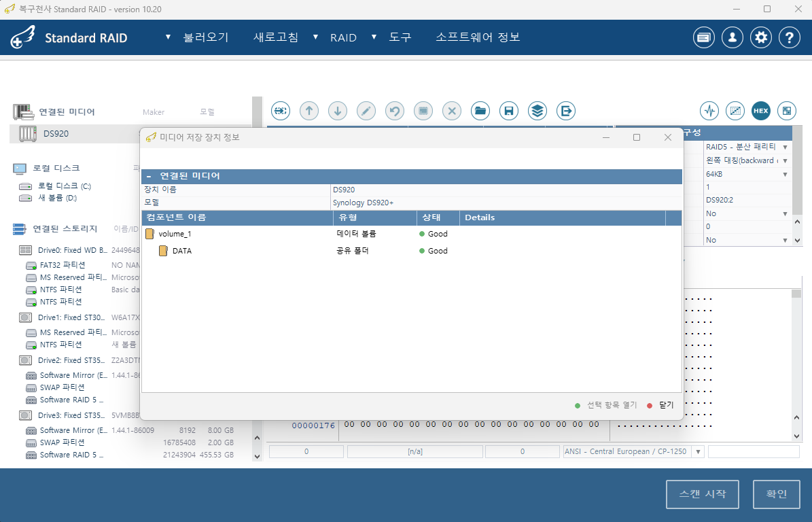Open the message log icon in header
The image size is (812, 522).
click(x=704, y=37)
